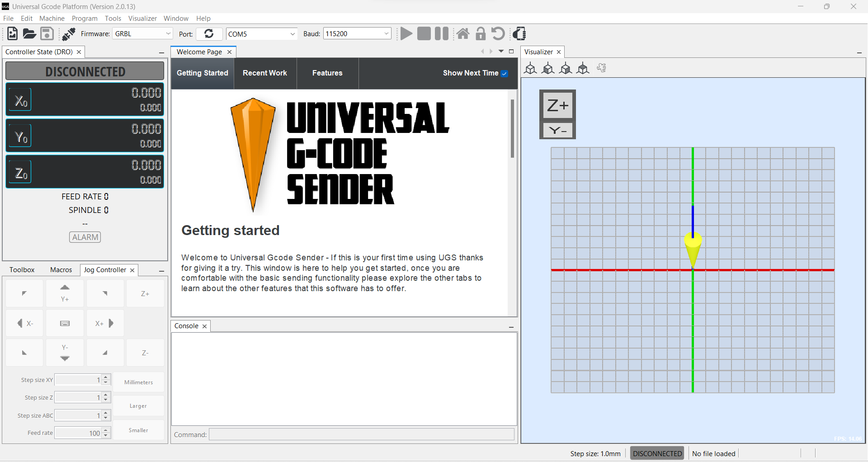Click the Larger step size button
This screenshot has width=868, height=462.
138,406
